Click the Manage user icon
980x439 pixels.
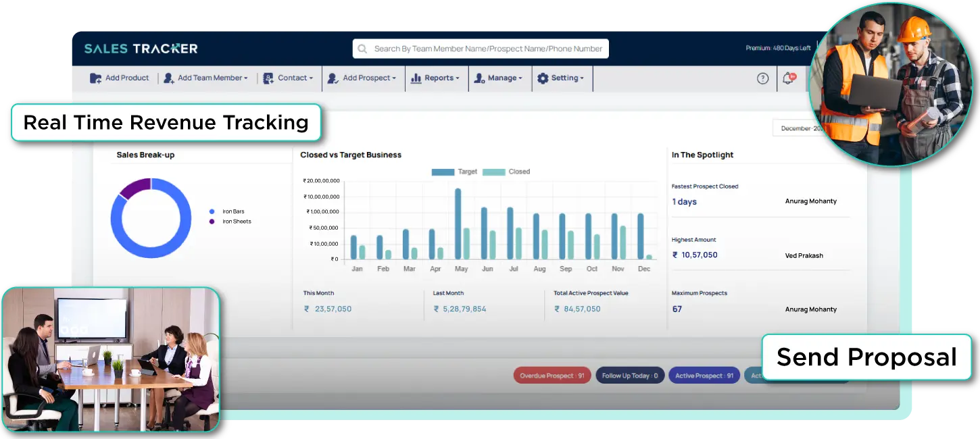(479, 78)
